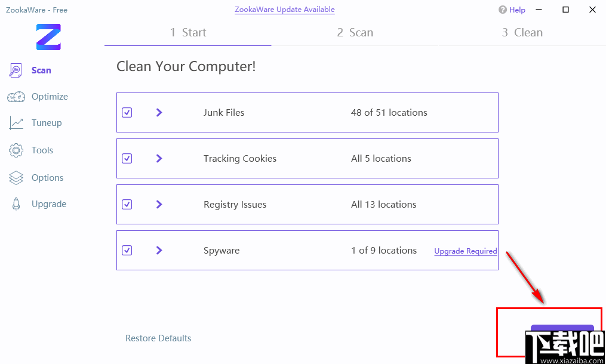This screenshot has width=606, height=364.
Task: Click the Upgrade rocket icon
Action: 16,204
